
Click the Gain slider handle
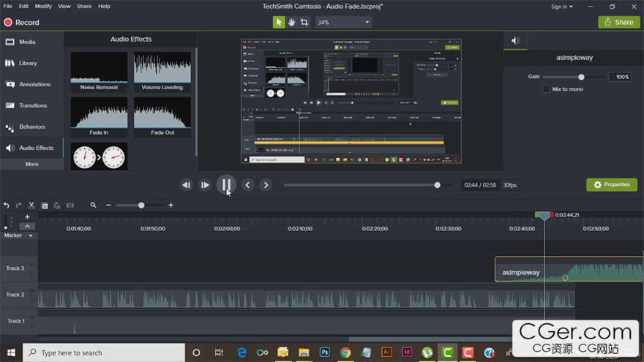point(581,78)
